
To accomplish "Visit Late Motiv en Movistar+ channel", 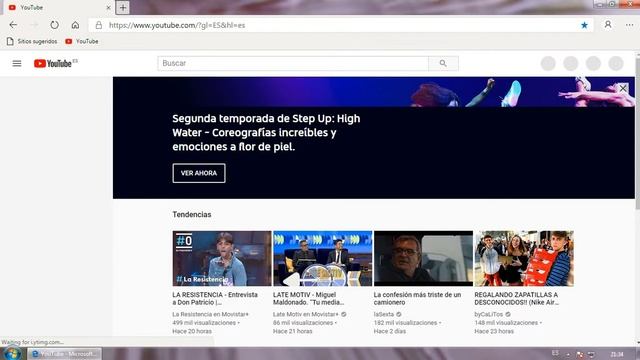I will (x=306, y=314).
